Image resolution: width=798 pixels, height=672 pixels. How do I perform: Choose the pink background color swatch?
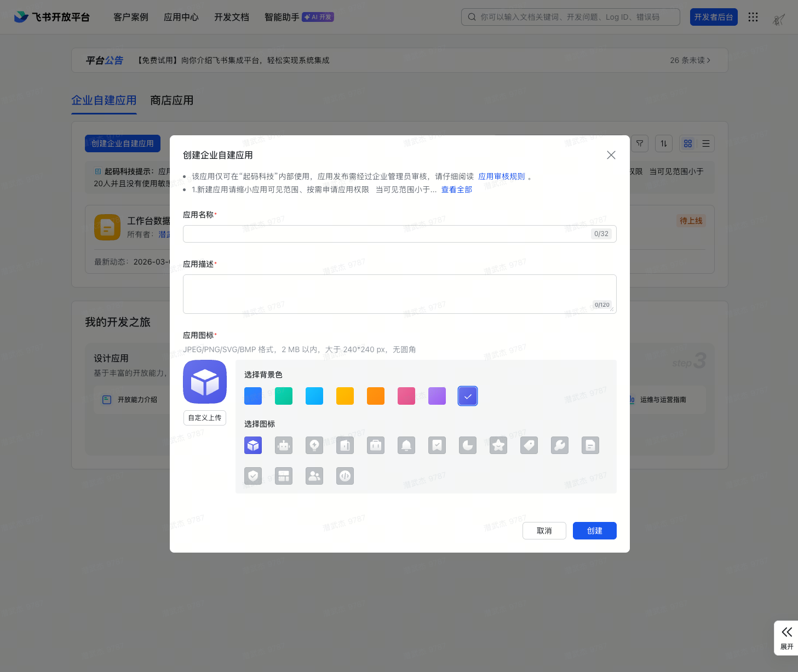(x=406, y=396)
